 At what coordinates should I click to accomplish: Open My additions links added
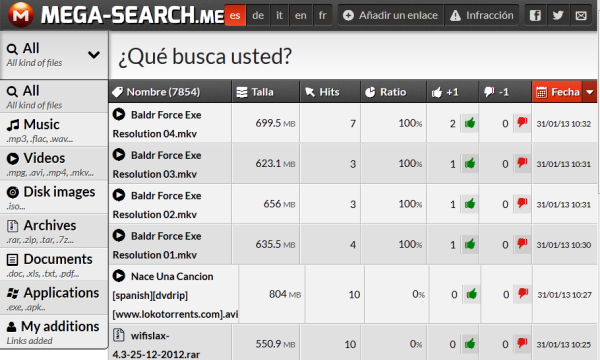pos(54,332)
